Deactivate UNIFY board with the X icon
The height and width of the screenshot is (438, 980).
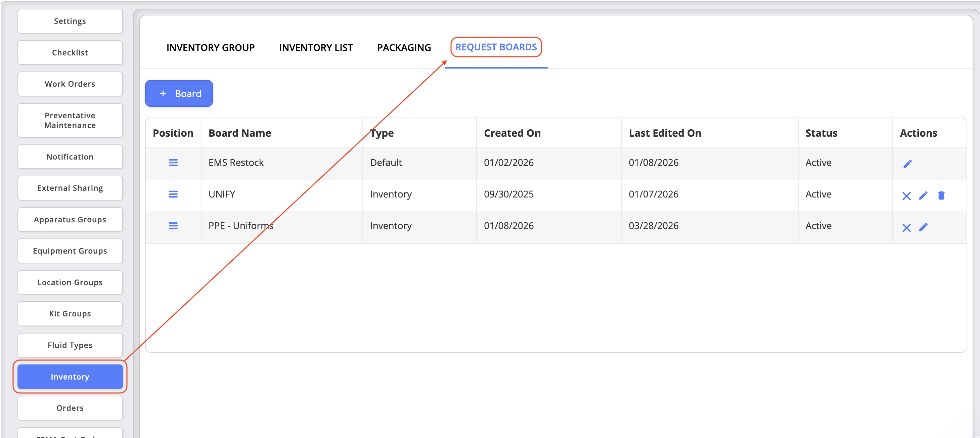(x=906, y=196)
